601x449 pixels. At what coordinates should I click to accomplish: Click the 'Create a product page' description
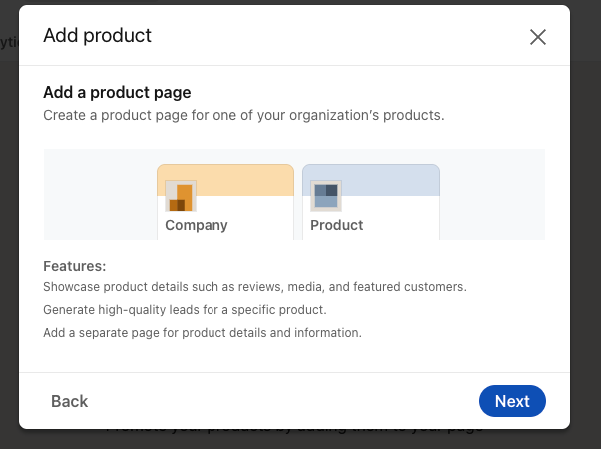(244, 115)
